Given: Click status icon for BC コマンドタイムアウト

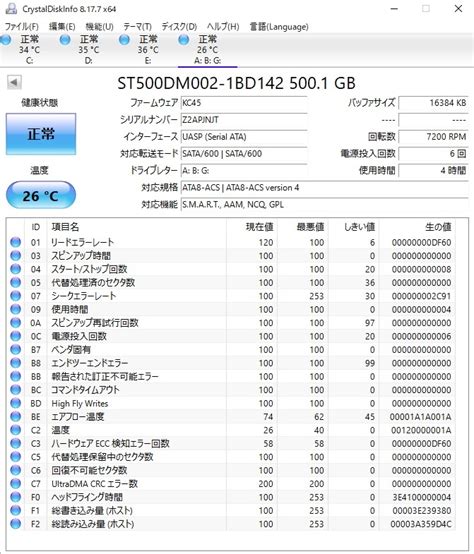Looking at the screenshot, I should (16, 390).
